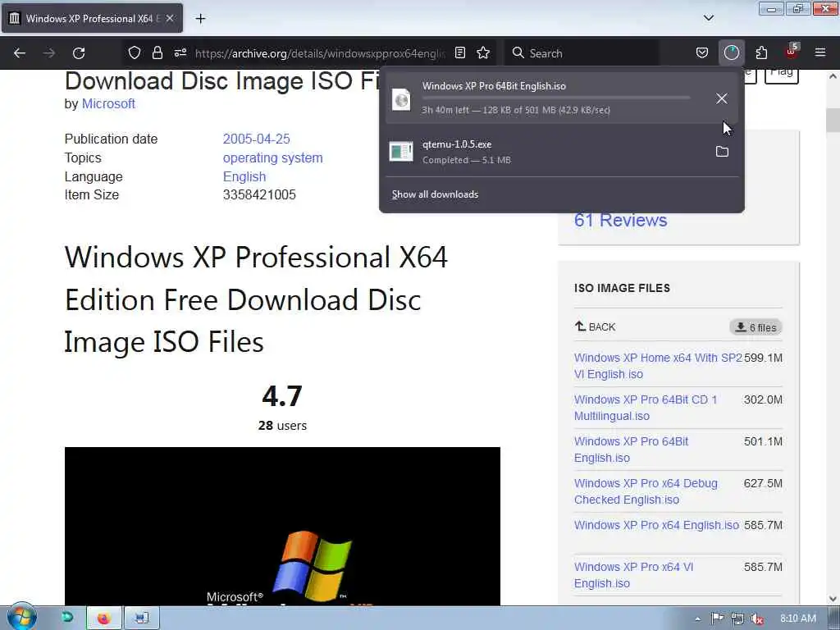The width and height of the screenshot is (840, 630).
Task: Open containing folder for qtemu-1.0.5.exe
Action: (x=722, y=152)
